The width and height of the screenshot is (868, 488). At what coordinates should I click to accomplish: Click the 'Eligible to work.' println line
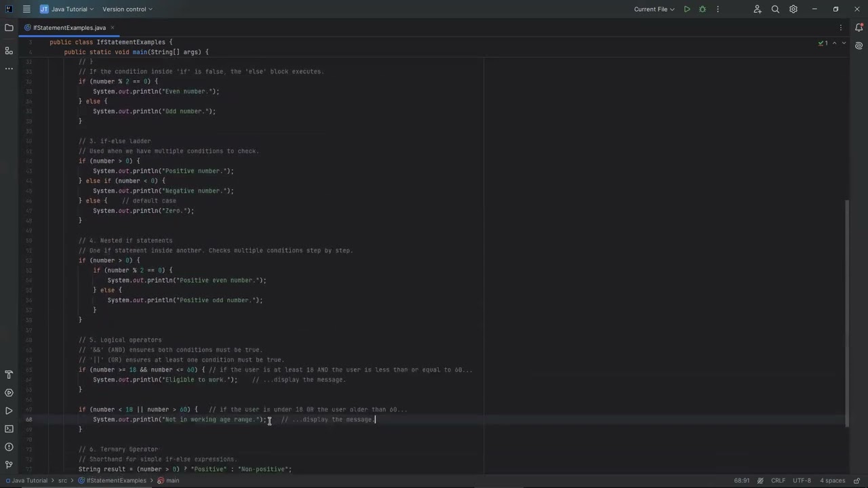pos(165,380)
